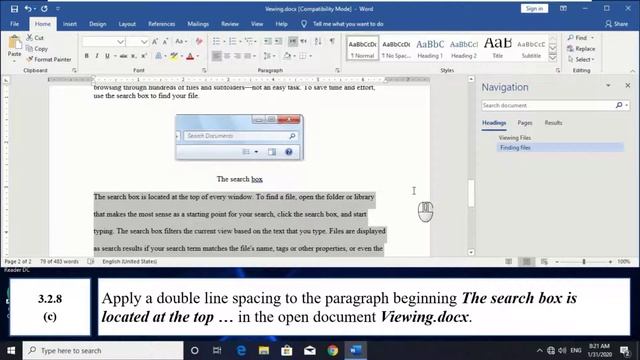Open the font name dropdown
The image size is (640, 360).
120,42
